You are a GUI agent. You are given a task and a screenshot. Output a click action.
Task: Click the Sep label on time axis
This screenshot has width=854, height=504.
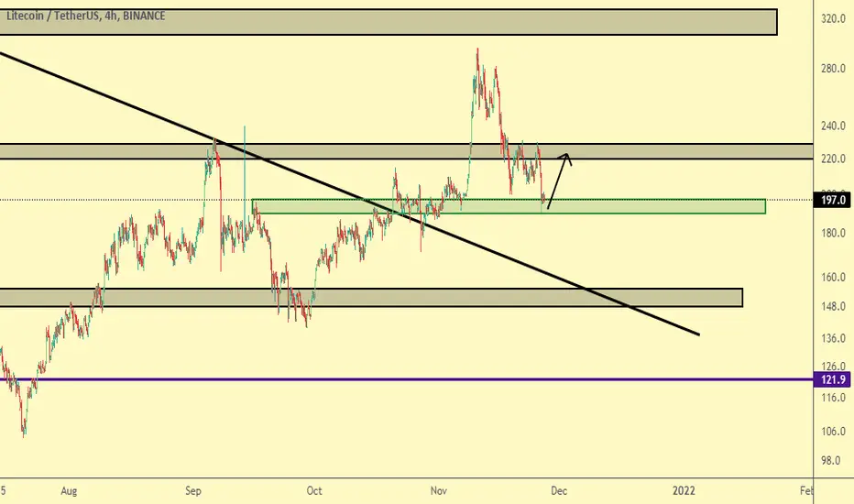coord(192,491)
